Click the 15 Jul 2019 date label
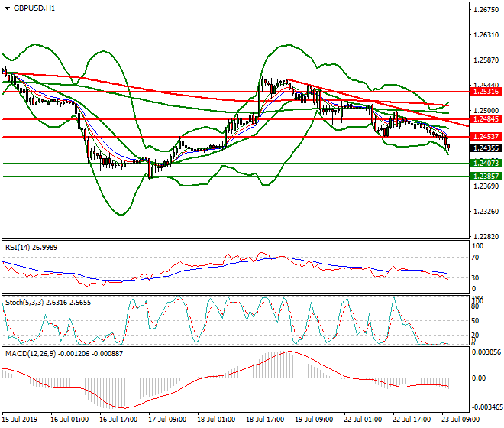 tap(20, 420)
